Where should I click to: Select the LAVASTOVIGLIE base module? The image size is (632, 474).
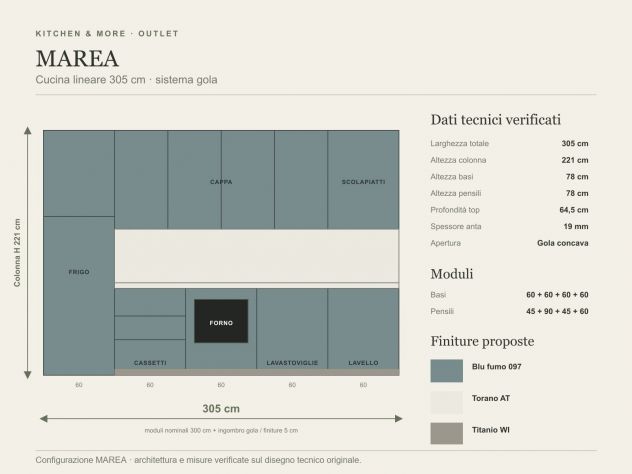point(292,328)
